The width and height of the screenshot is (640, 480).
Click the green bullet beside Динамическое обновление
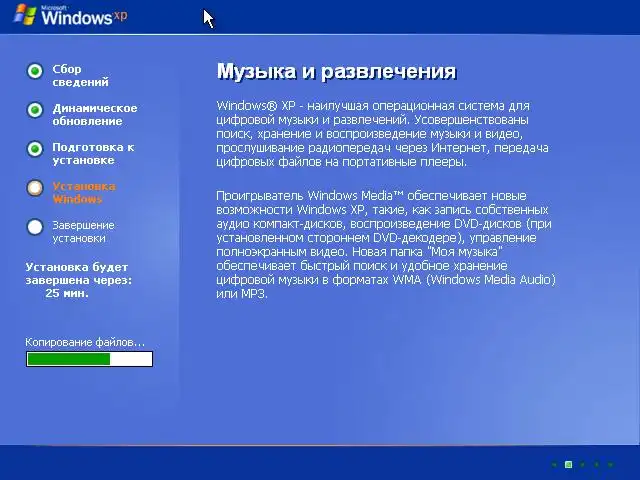[x=35, y=110]
